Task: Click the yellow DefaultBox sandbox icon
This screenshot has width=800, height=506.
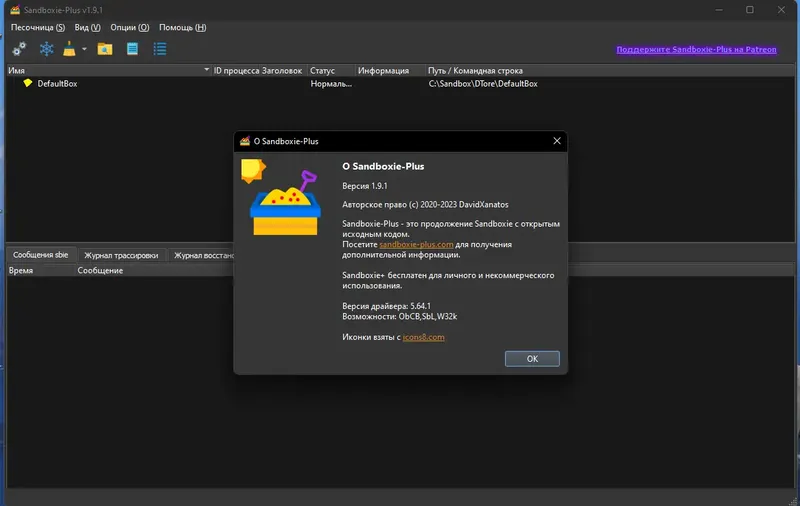Action: (28, 83)
